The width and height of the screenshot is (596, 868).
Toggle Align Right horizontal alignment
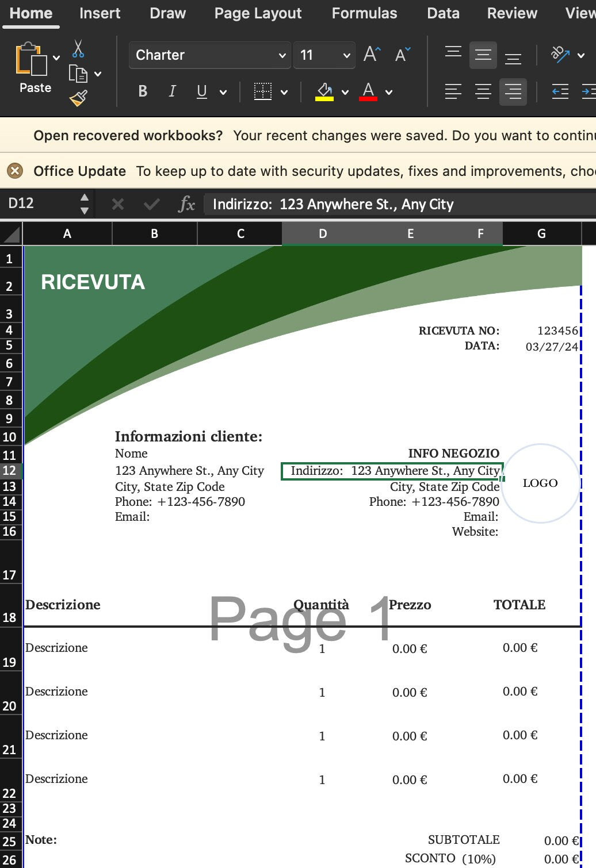point(513,91)
